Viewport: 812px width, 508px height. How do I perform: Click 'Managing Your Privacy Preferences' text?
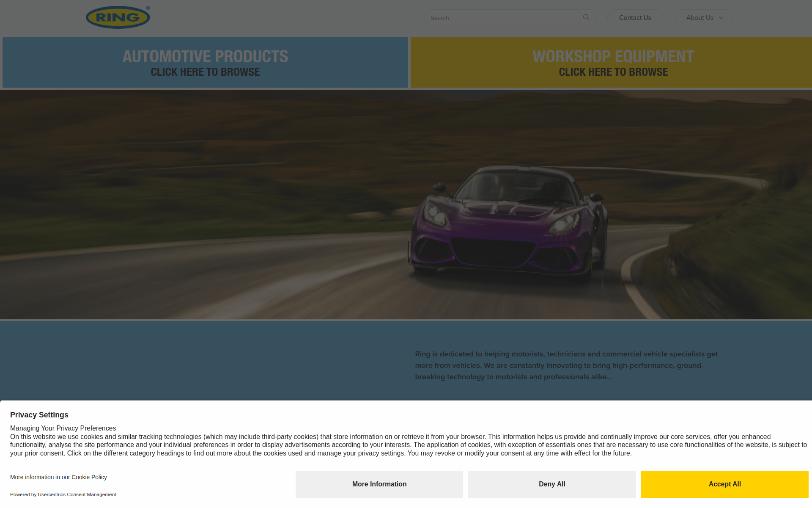(x=63, y=428)
